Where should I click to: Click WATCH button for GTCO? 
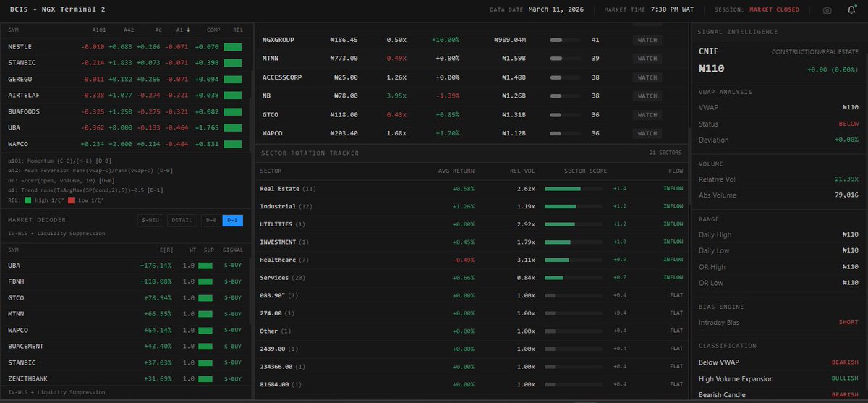[647, 114]
